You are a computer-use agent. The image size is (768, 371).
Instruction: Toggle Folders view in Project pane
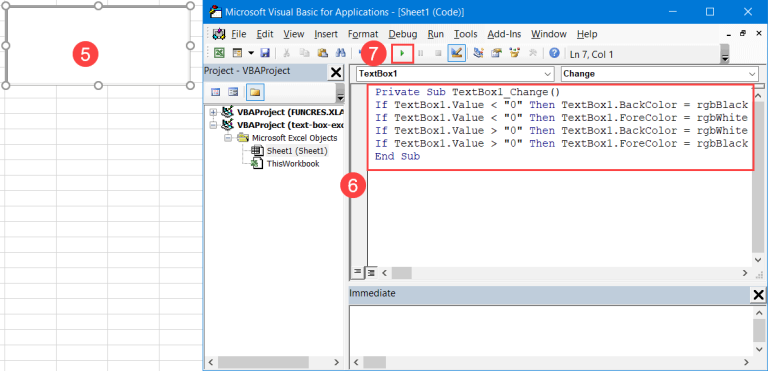click(254, 92)
